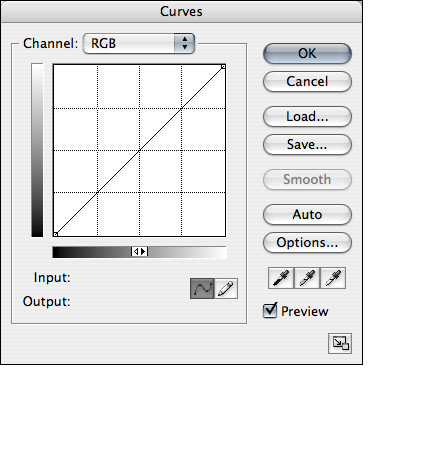
Task: Select the curve's top-right white endpoint
Action: pyautogui.click(x=223, y=67)
